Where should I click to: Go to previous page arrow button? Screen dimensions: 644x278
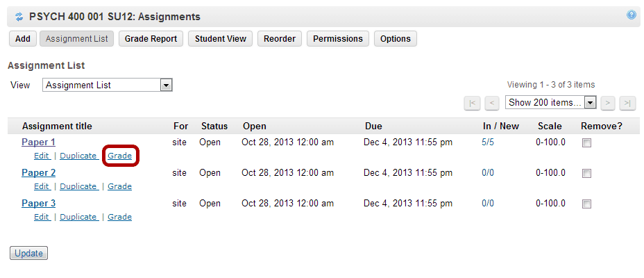pyautogui.click(x=491, y=103)
